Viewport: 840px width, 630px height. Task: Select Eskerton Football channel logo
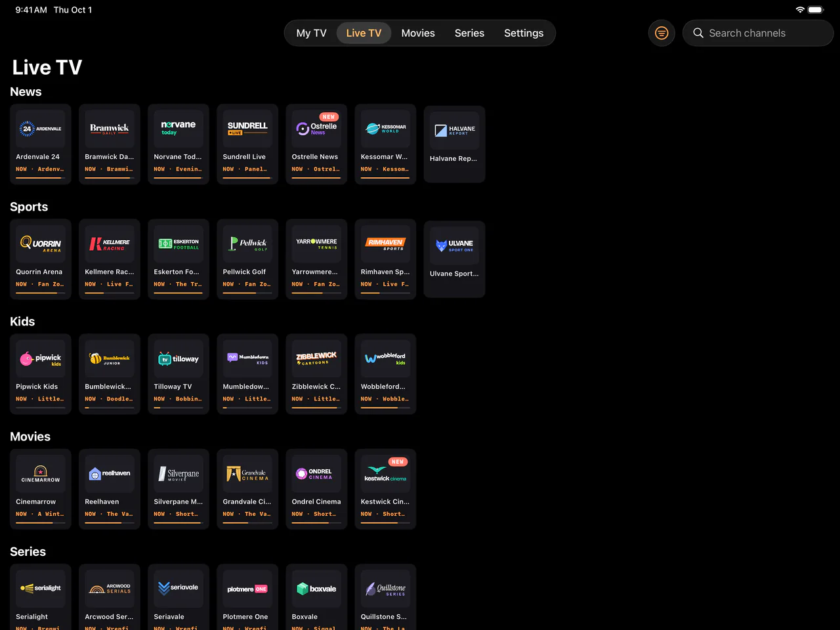coord(178,243)
